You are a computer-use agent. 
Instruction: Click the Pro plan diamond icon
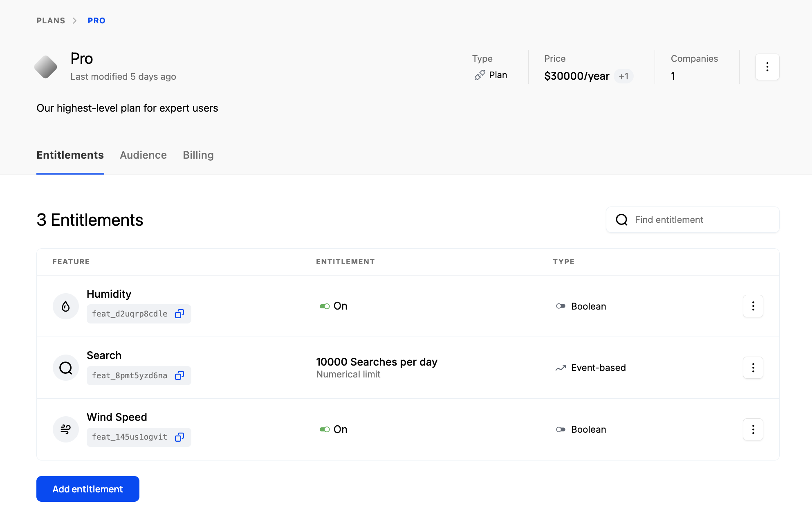46,67
